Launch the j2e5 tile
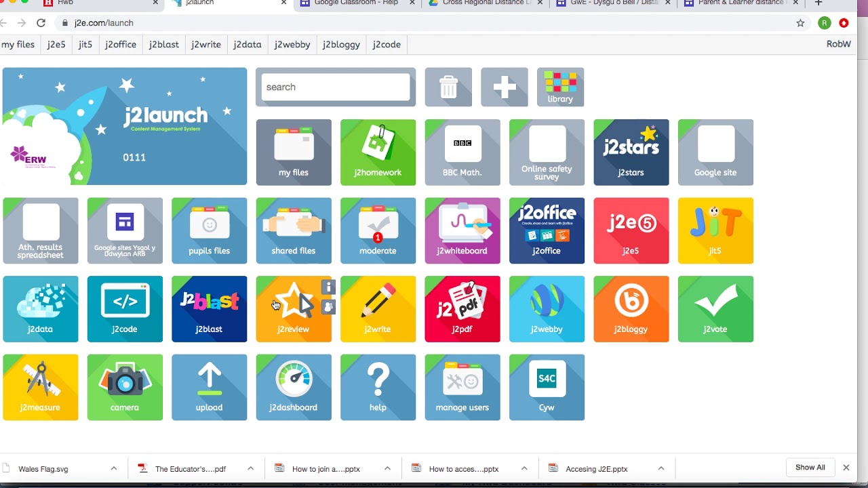This screenshot has width=868, height=488. [631, 230]
